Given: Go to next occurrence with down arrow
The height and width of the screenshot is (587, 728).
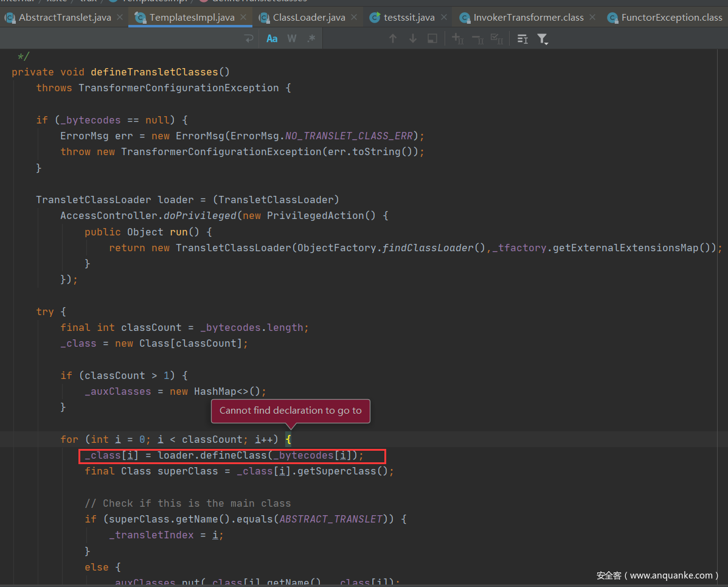Looking at the screenshot, I should coord(413,39).
